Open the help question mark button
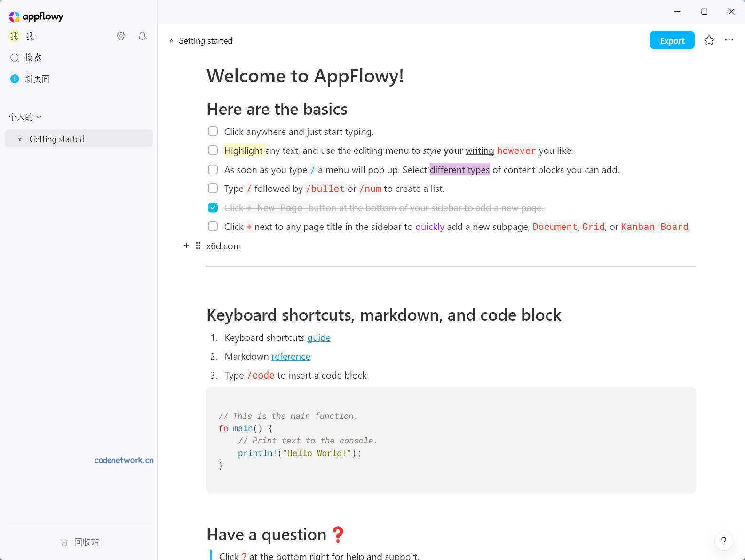 click(x=724, y=541)
